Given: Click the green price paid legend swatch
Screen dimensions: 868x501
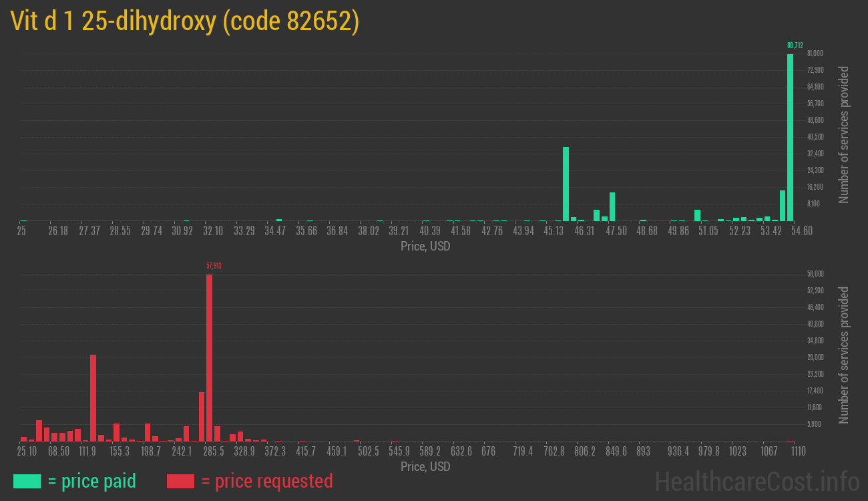Looking at the screenshot, I should coord(27,481).
